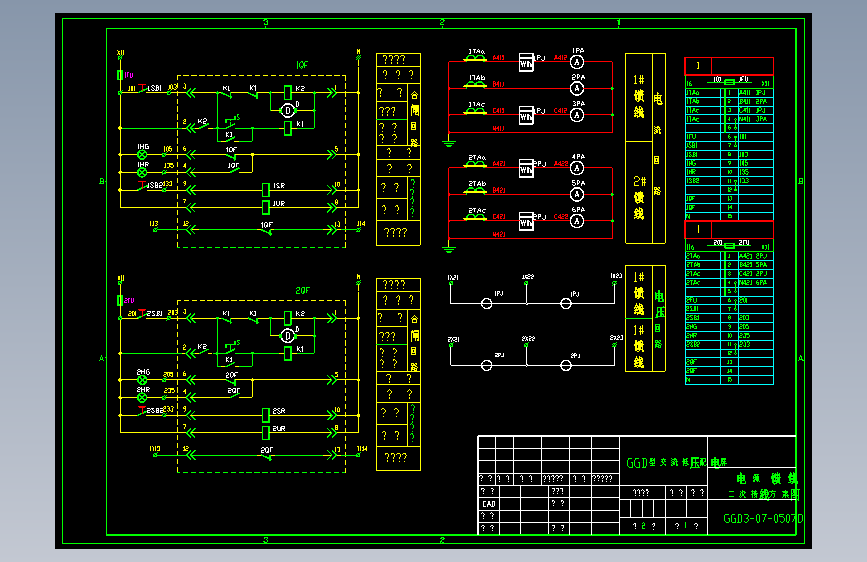Screen dimensions: 867x562
Task: Select the 1HR indicator lamp symbol
Action: [x=142, y=173]
